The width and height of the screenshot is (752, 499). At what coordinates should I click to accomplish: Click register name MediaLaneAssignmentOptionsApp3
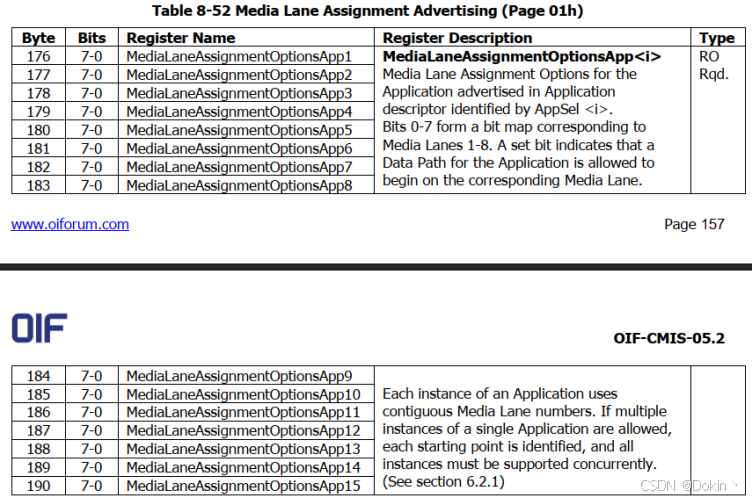point(239,94)
